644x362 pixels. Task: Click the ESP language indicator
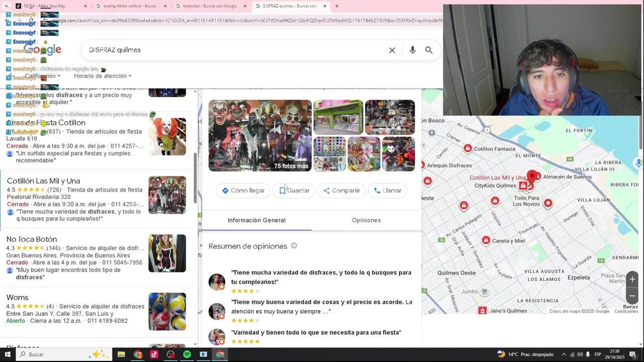598,354
